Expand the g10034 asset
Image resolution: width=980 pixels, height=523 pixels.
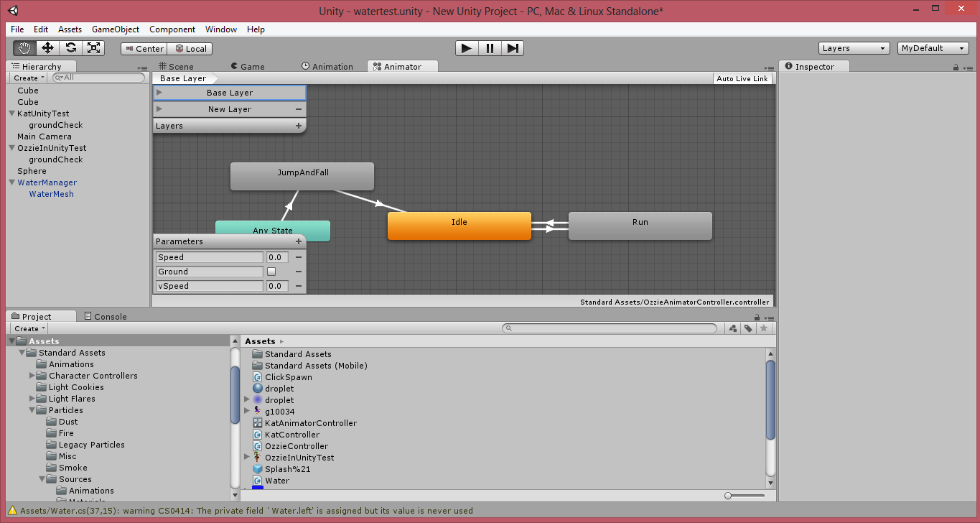coord(248,412)
